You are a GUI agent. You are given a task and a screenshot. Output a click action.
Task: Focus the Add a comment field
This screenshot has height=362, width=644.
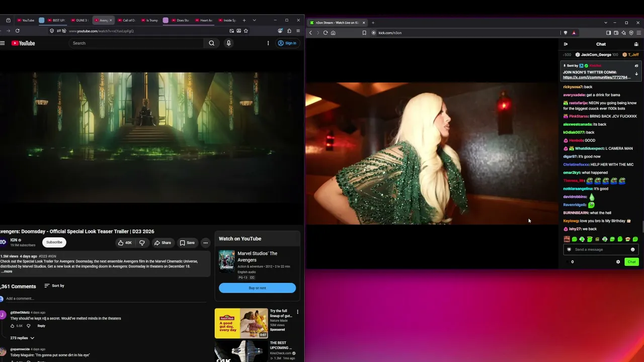click(x=106, y=299)
